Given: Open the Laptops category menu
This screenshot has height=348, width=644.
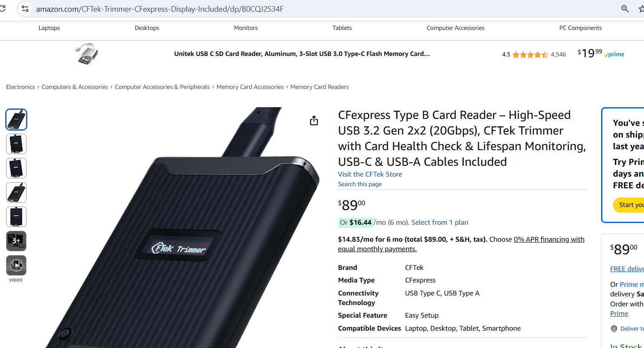Looking at the screenshot, I should point(49,28).
